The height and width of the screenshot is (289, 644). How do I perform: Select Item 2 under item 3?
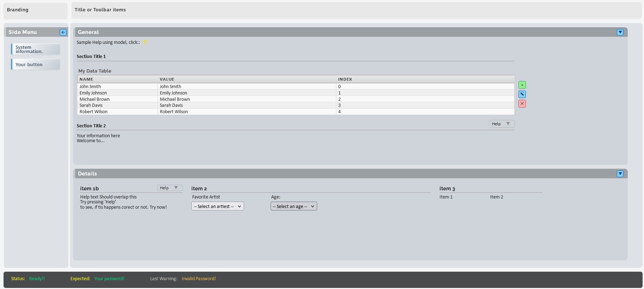click(497, 197)
